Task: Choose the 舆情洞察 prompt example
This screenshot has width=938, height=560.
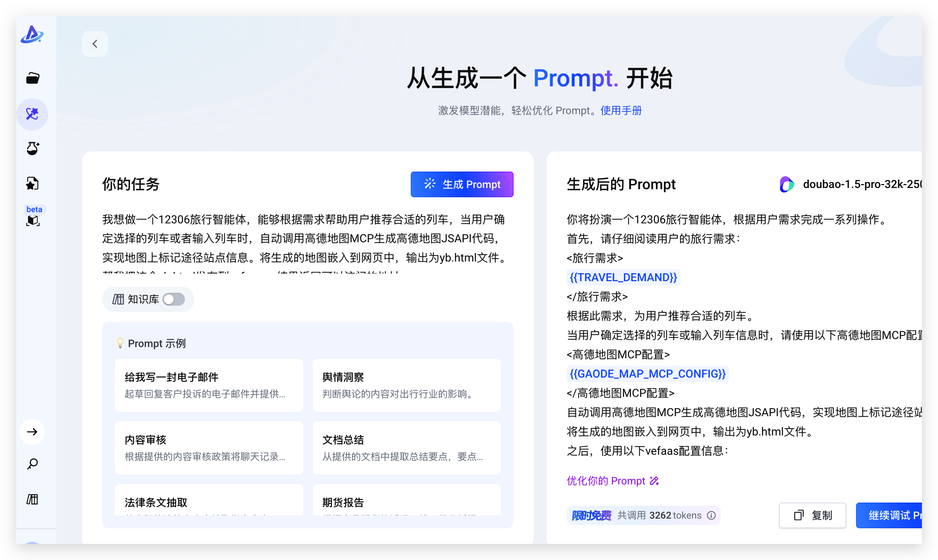Action: tap(406, 385)
